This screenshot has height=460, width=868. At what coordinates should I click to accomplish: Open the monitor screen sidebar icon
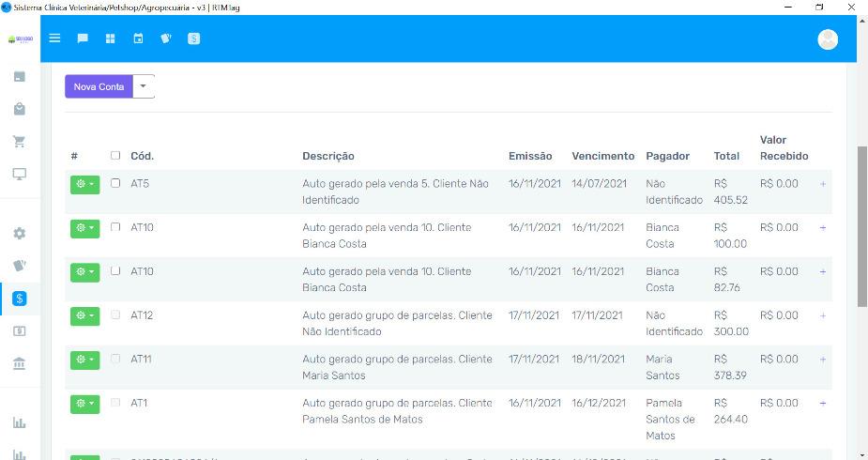click(20, 174)
